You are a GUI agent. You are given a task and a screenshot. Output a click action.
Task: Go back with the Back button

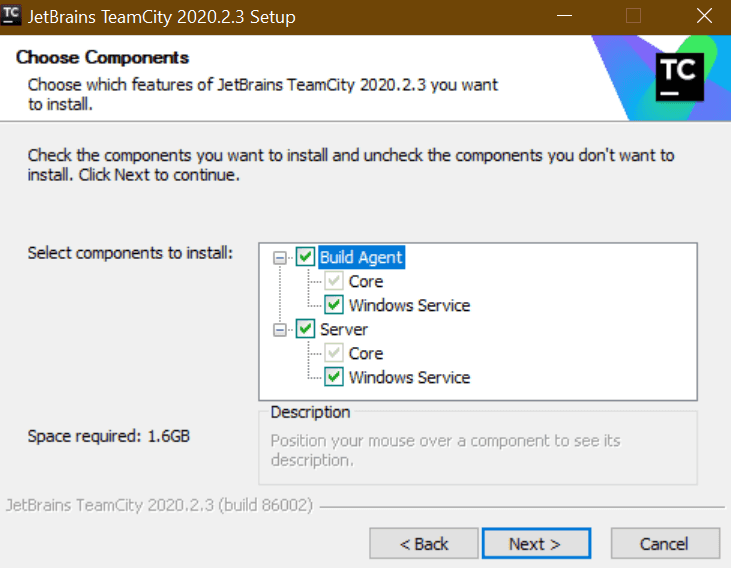tap(424, 544)
